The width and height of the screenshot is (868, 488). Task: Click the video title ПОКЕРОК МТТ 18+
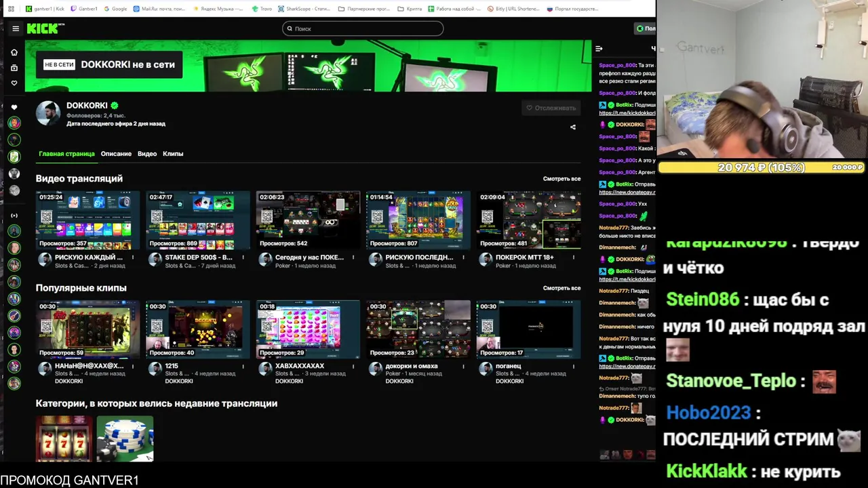pos(524,258)
